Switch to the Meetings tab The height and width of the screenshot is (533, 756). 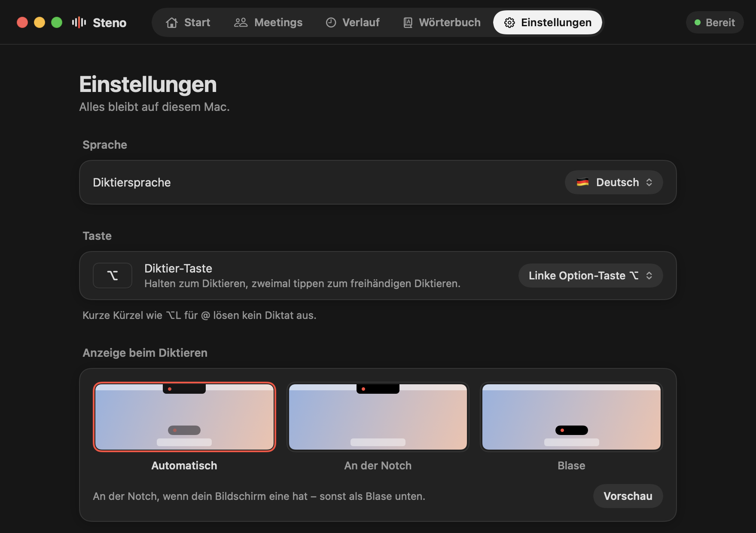coord(268,22)
